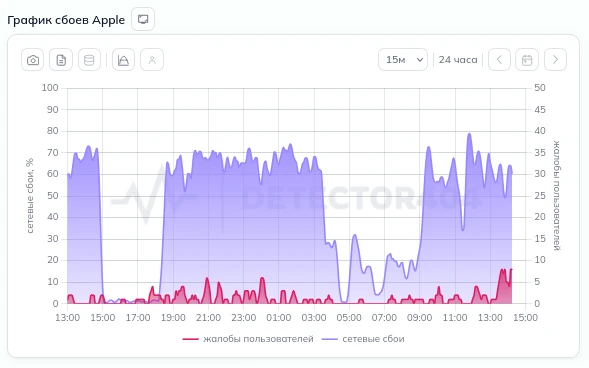Click the database stack icon
Viewport: 589px width, 368px height.
(x=89, y=60)
